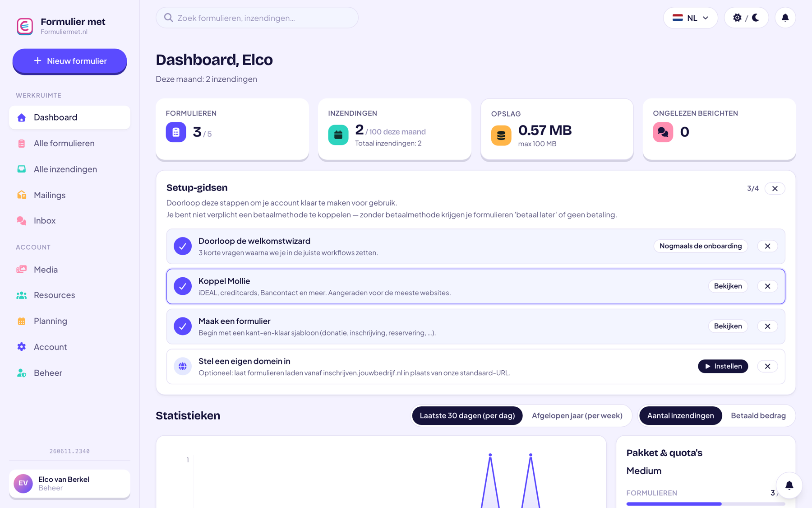Open the Resources section
This screenshot has width=812, height=508.
69,295
